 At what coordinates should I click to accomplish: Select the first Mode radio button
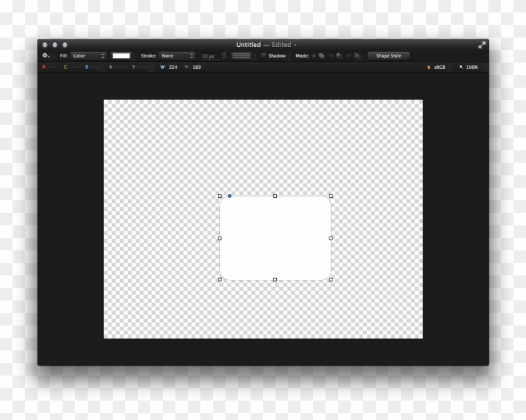[314, 55]
